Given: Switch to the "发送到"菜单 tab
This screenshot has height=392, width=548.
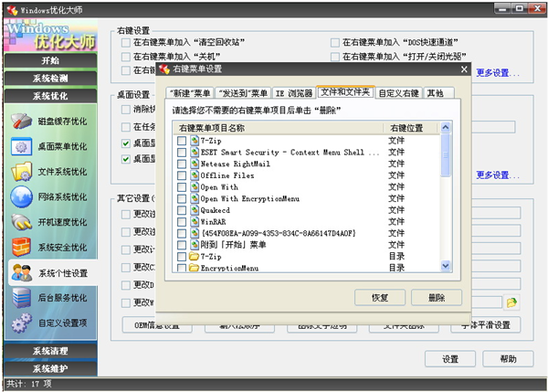Looking at the screenshot, I should (243, 93).
